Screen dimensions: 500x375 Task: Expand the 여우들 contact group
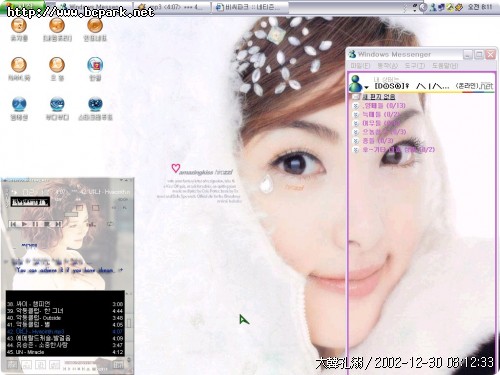356,123
